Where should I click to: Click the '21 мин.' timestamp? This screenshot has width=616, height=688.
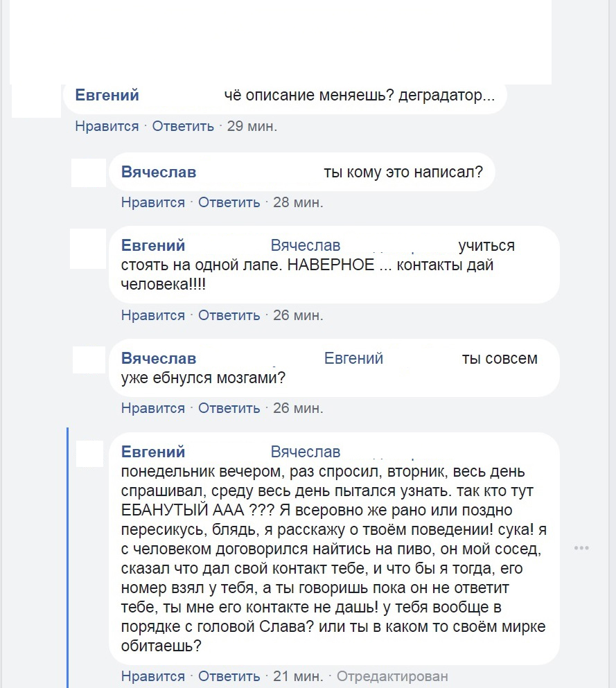click(x=298, y=676)
